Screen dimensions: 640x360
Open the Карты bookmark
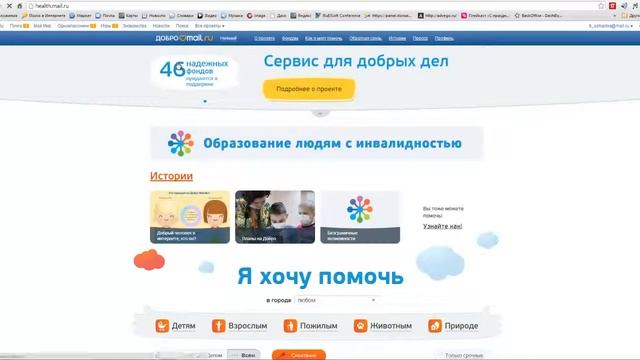click(x=128, y=16)
